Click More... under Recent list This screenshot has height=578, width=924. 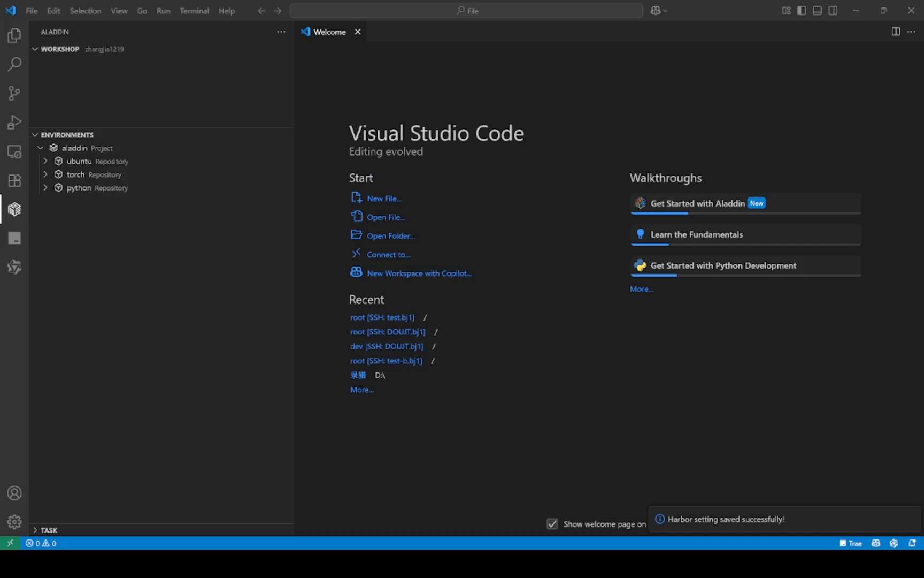coord(361,390)
